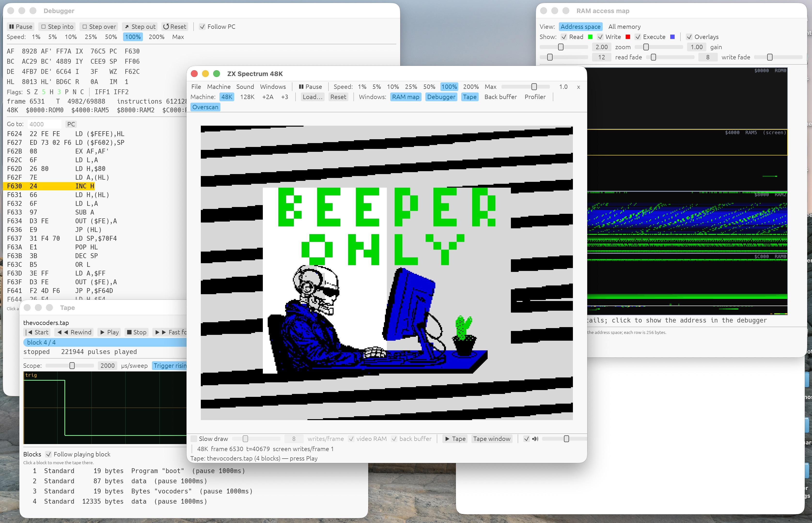Screen dimensions: 812x523
Task: Stop the tape
Action: click(x=137, y=332)
